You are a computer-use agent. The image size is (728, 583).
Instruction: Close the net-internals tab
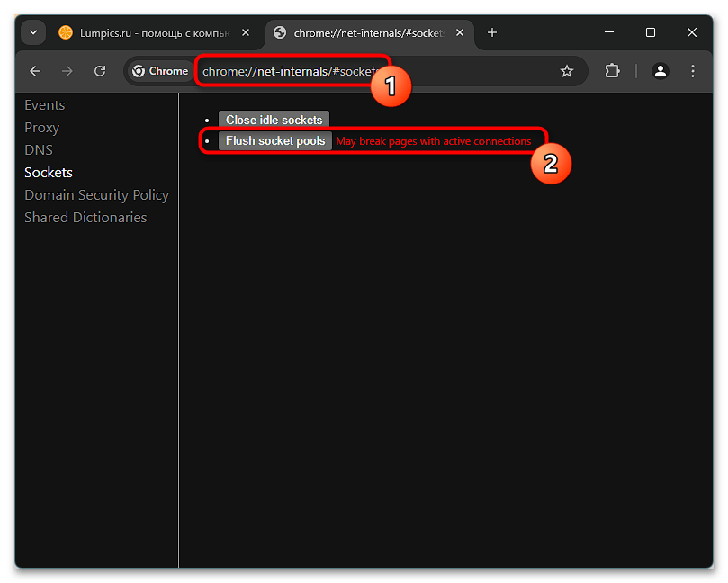pos(460,32)
